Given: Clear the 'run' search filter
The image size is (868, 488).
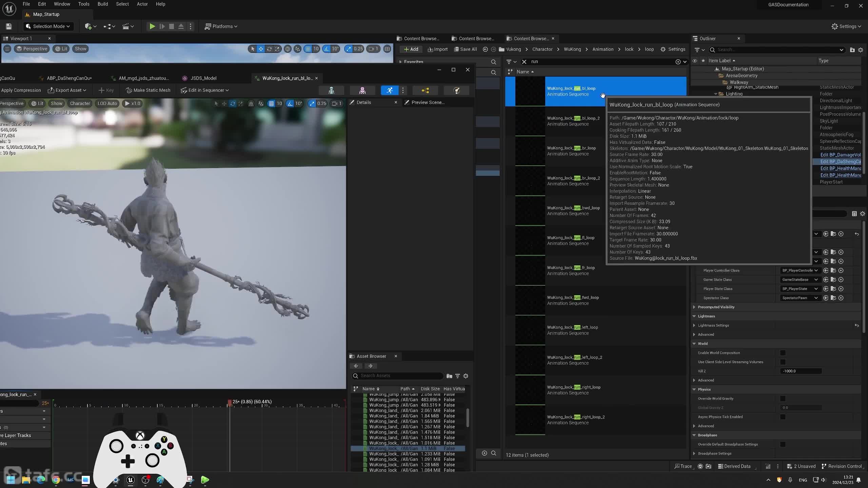Looking at the screenshot, I should click(524, 62).
